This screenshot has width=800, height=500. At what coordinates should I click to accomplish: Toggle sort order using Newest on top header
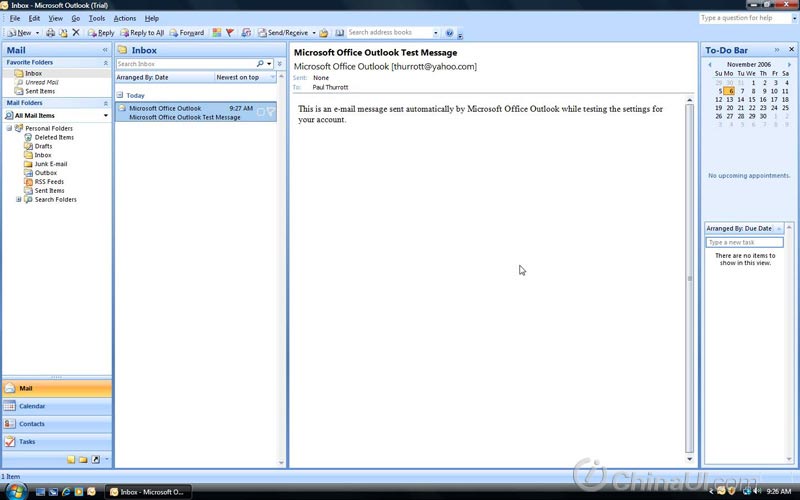point(245,77)
